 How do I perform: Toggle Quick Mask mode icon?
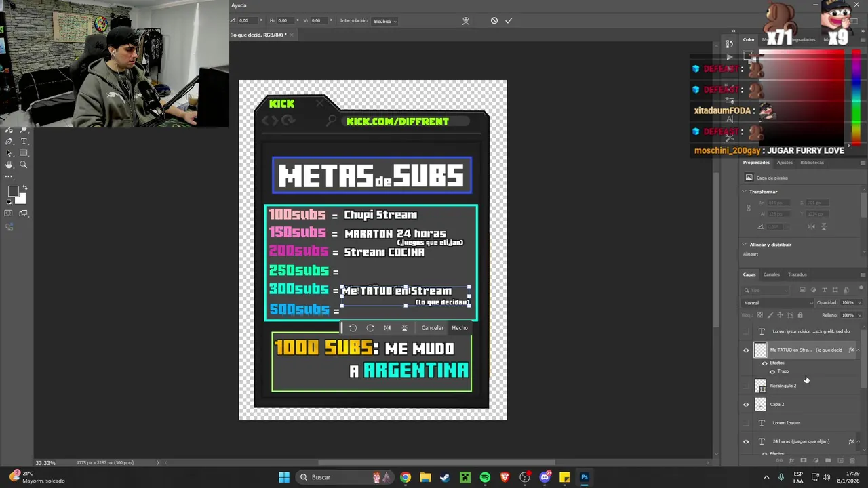coord(9,213)
